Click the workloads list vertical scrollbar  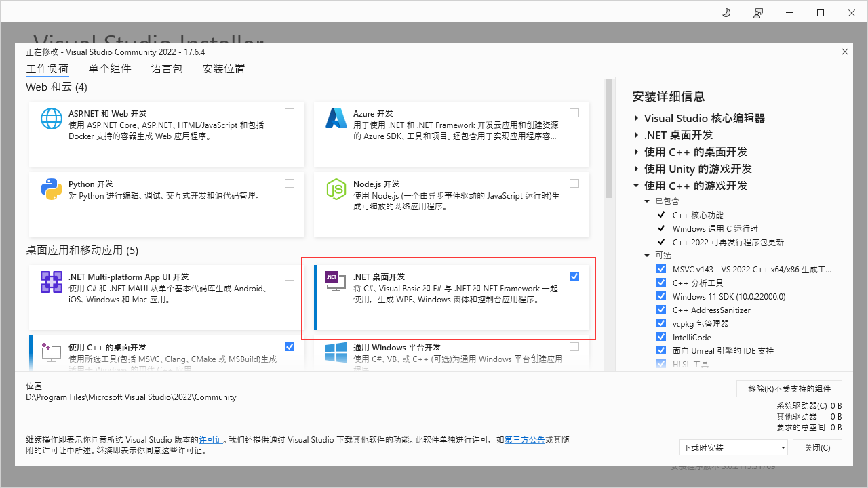(x=608, y=140)
